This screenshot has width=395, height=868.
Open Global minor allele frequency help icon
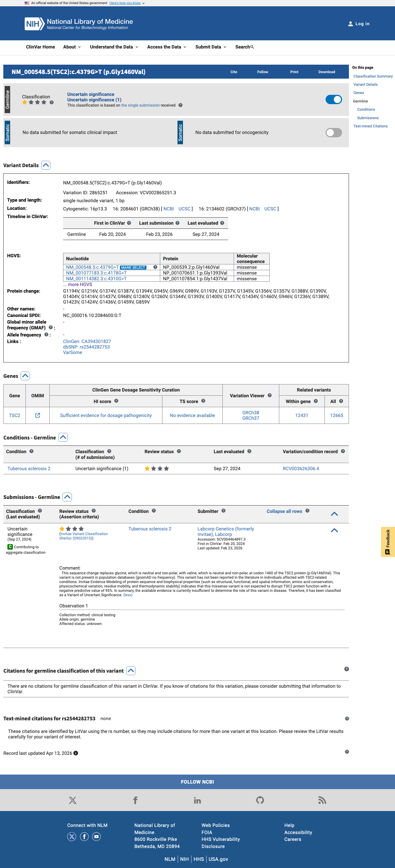[x=50, y=327]
